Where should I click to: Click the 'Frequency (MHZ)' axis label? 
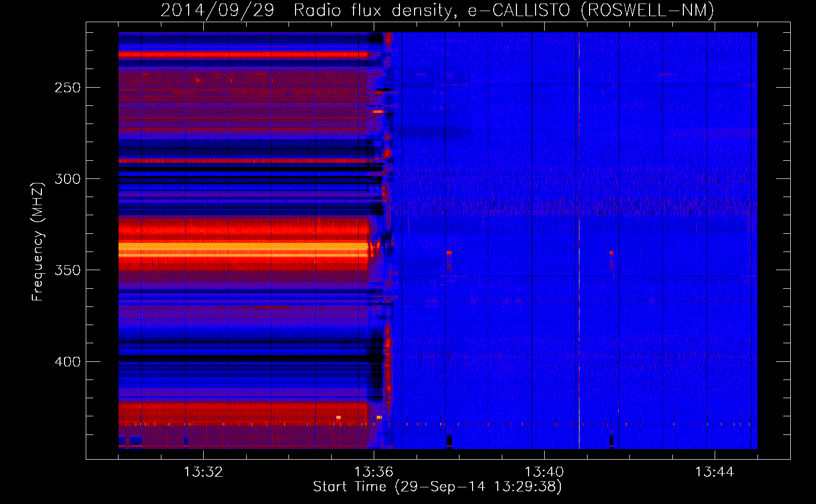click(38, 241)
